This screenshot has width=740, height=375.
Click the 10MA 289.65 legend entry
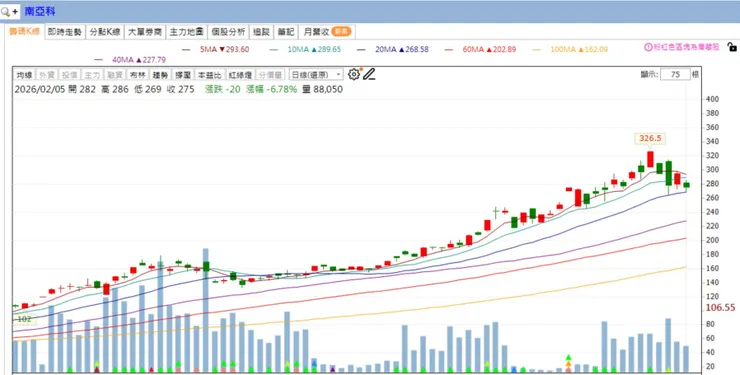click(x=305, y=49)
